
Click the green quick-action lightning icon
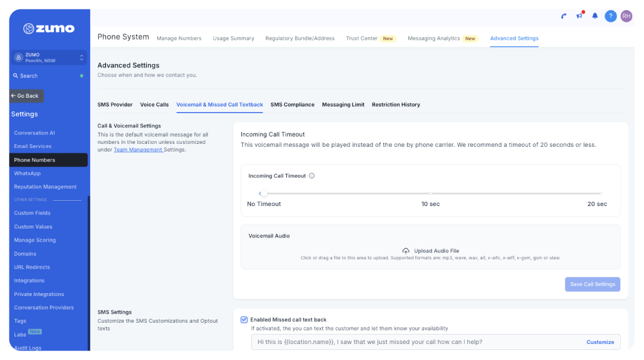[x=81, y=76]
